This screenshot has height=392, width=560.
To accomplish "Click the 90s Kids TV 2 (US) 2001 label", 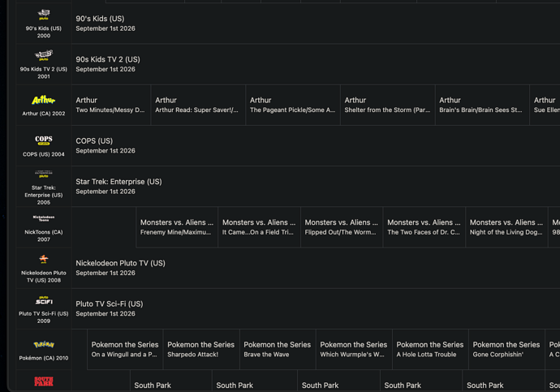I will (x=44, y=72).
